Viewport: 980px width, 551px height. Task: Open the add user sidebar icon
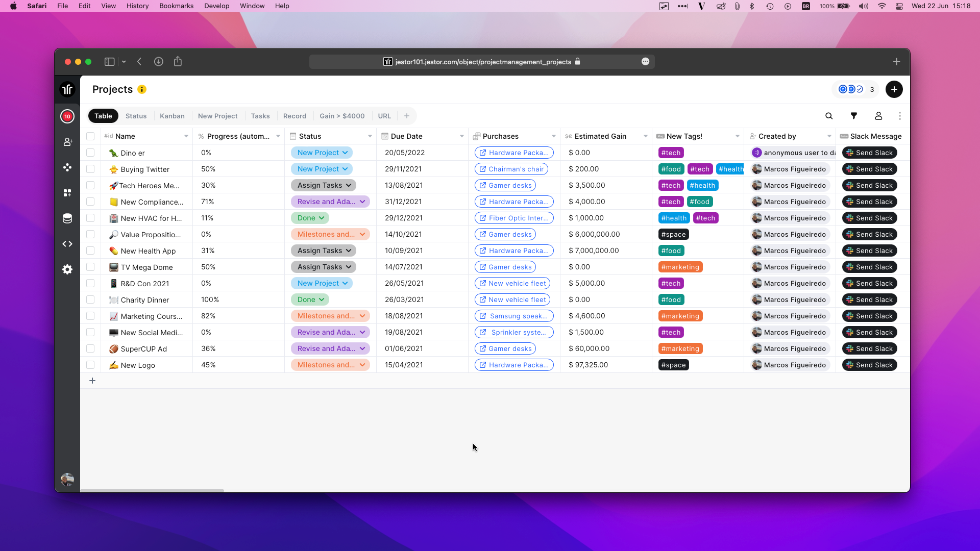coord(67,142)
